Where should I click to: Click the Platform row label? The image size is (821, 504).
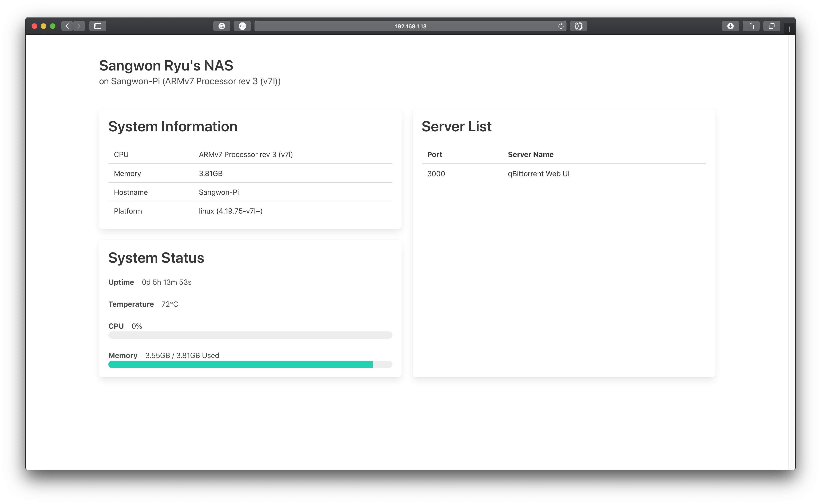[x=128, y=211]
